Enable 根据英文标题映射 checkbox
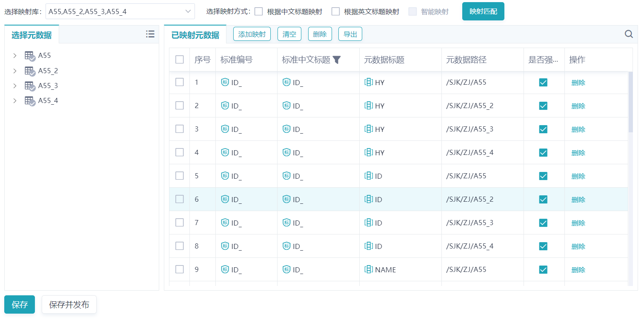 (335, 11)
